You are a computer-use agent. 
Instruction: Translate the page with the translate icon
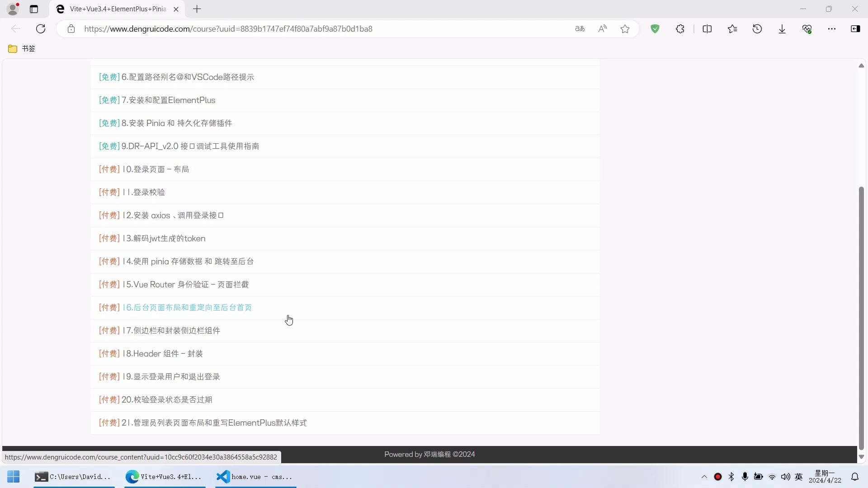point(580,28)
